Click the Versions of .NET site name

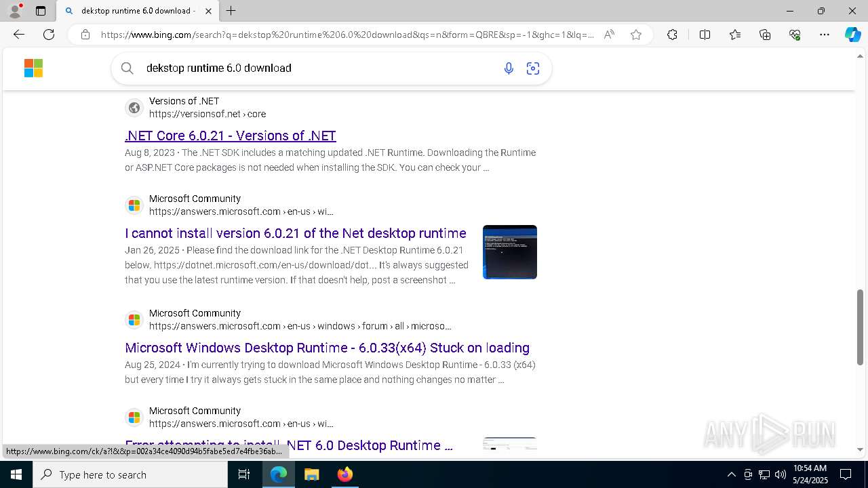coord(184,101)
